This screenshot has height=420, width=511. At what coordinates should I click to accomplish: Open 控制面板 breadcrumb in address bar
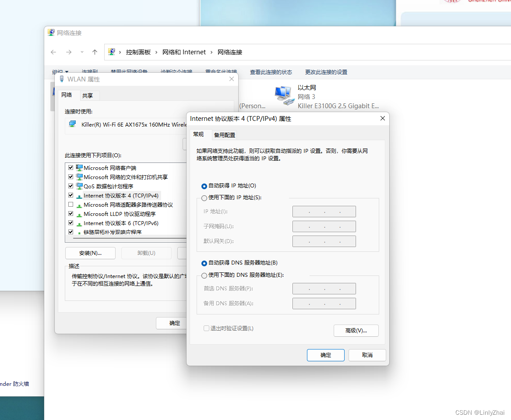point(138,52)
